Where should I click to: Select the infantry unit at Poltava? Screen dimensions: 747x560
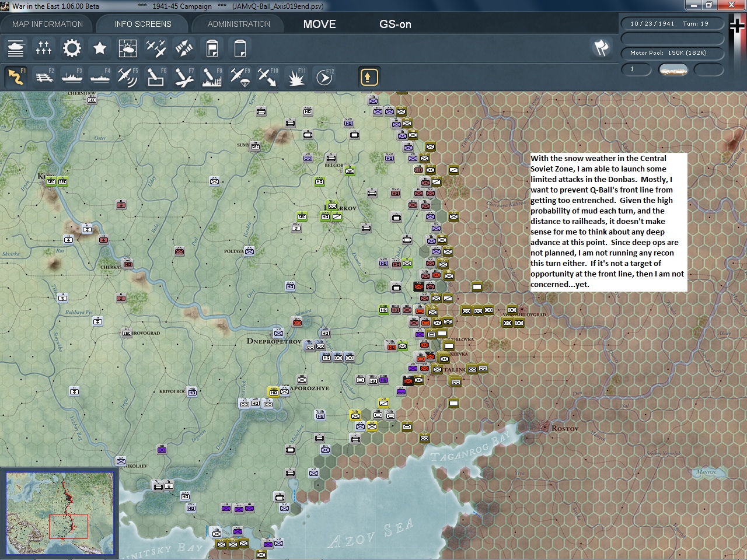point(249,251)
